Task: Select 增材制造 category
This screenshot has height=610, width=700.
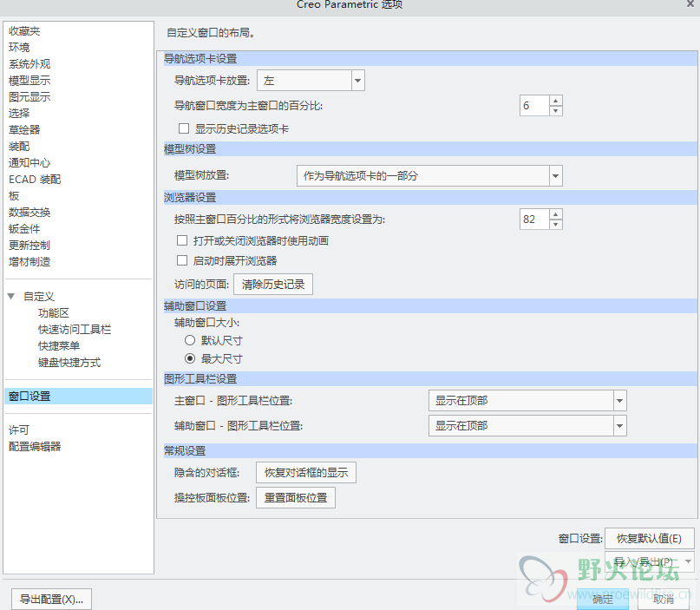Action: click(x=29, y=262)
